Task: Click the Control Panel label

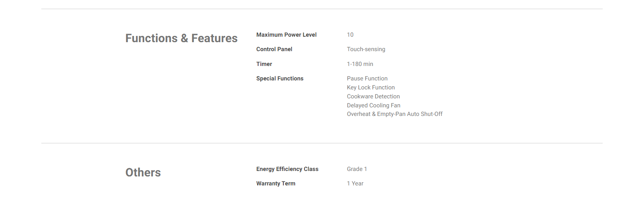Action: [274, 49]
